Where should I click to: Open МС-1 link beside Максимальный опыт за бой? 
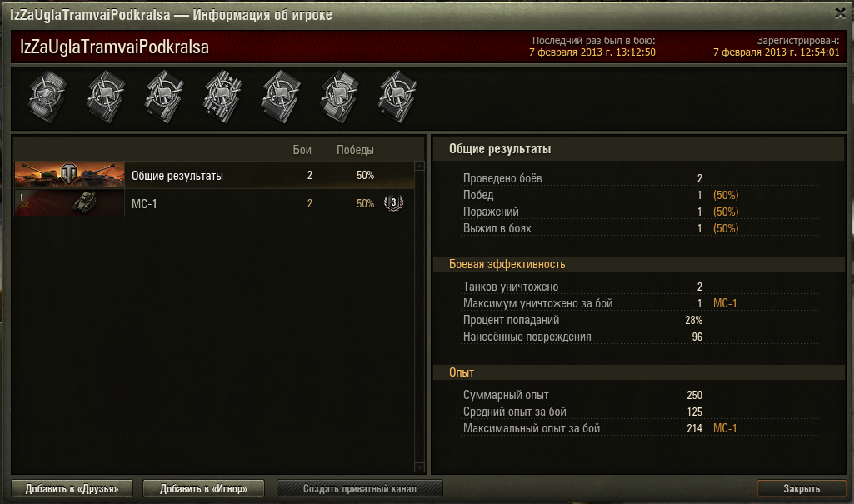[725, 428]
